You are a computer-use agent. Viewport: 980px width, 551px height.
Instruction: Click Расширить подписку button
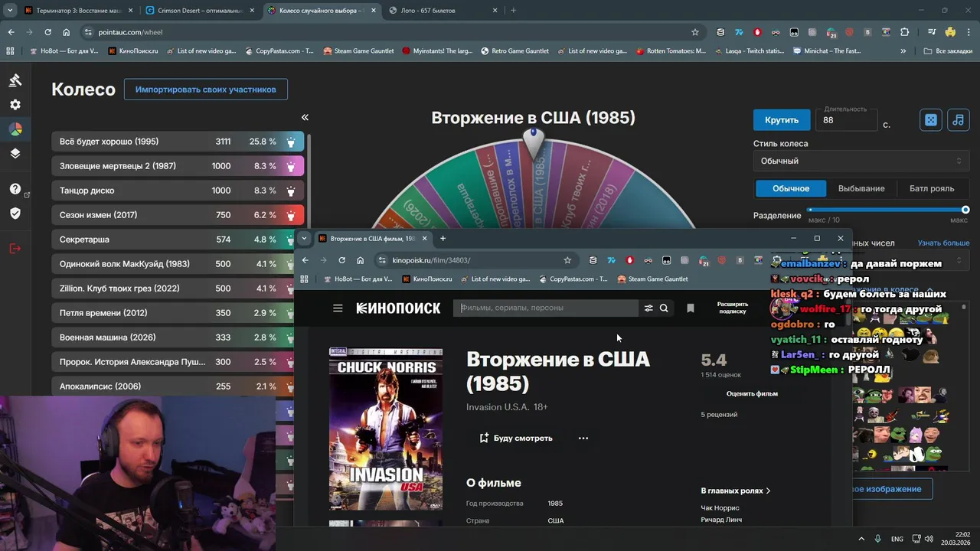pos(733,308)
